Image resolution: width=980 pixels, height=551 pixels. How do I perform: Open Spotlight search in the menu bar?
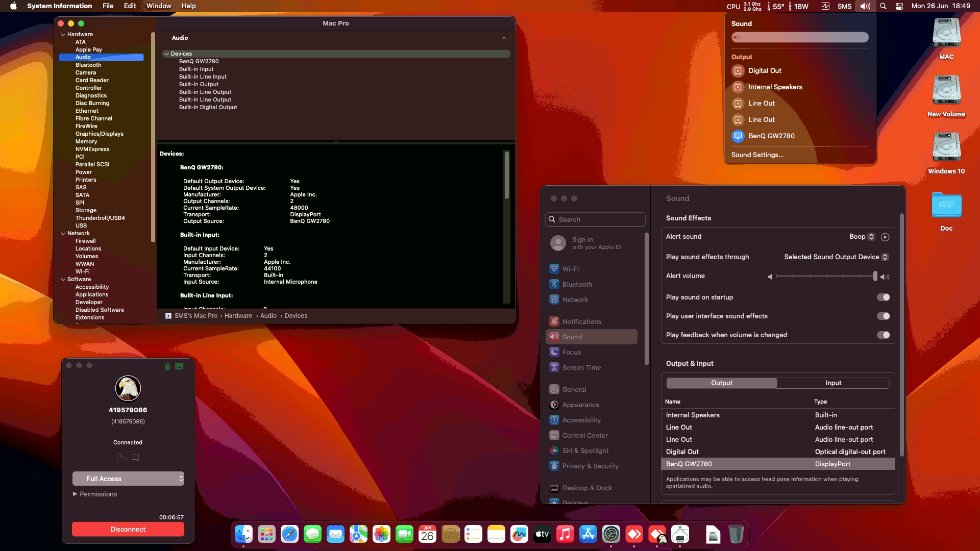coord(883,6)
